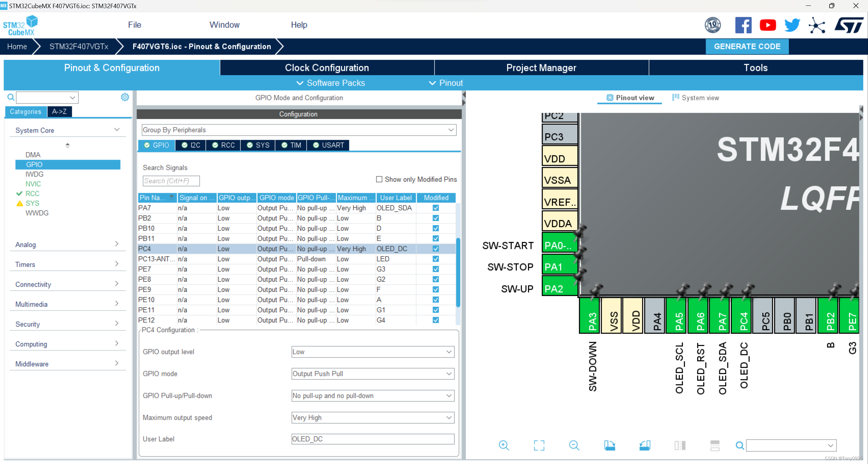This screenshot has width=868, height=464.
Task: Click the horizontal split view icon
Action: (715, 445)
